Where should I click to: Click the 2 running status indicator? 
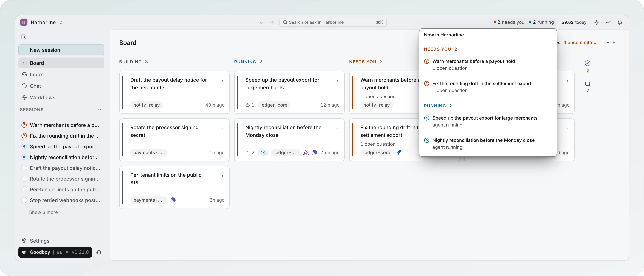541,22
